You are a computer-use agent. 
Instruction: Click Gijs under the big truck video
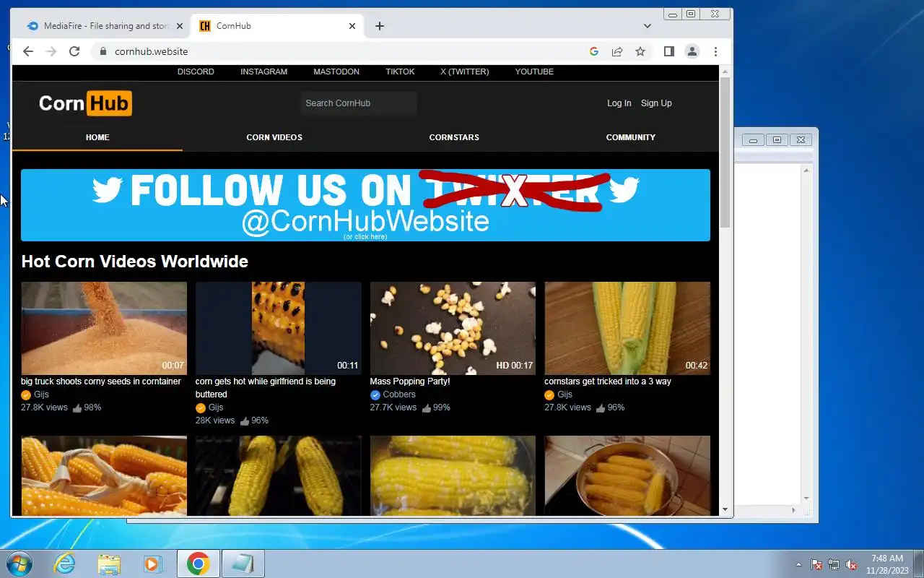coord(41,394)
